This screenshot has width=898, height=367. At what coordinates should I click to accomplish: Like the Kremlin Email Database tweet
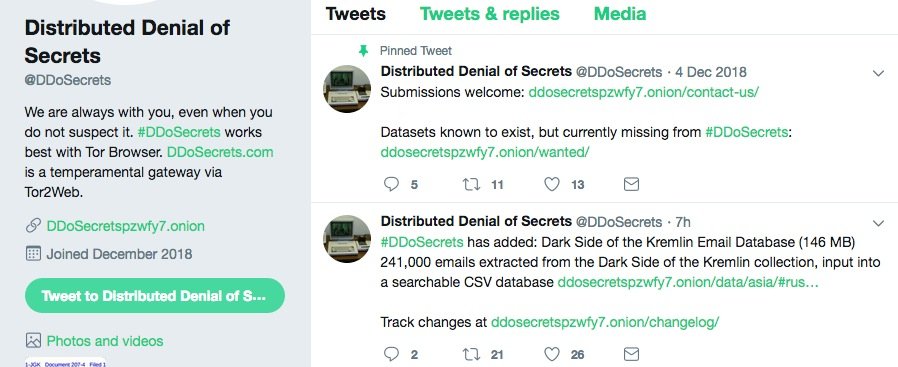point(552,354)
